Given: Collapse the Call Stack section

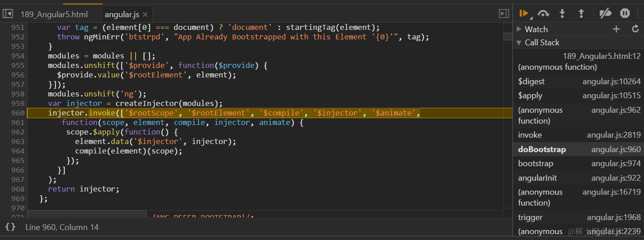Looking at the screenshot, I should pos(519,43).
